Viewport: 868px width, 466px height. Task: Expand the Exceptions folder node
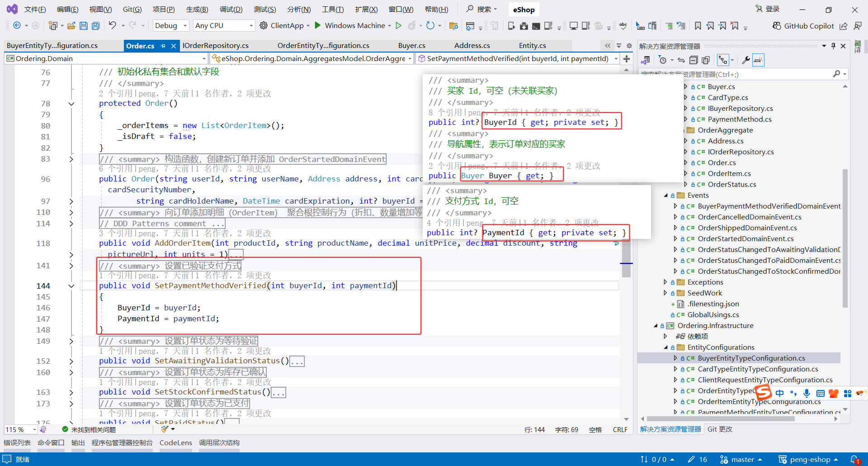665,282
